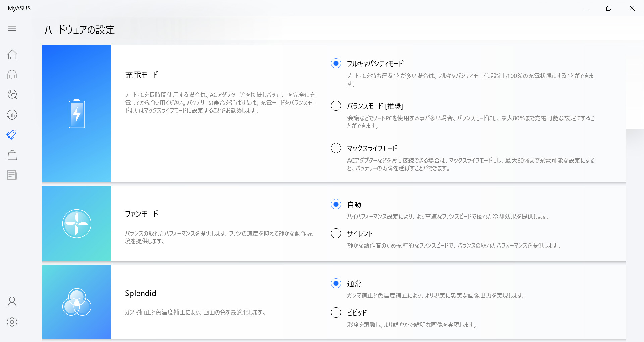
Task: Open the settings gear icon
Action: point(12,322)
